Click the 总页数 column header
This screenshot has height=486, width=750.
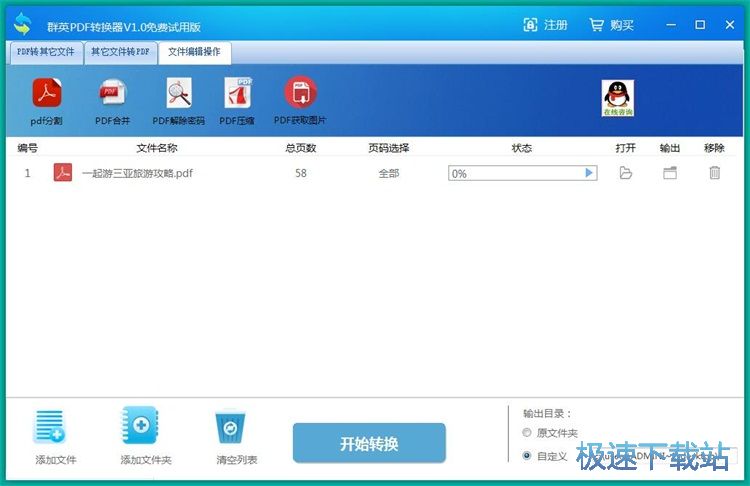(301, 148)
